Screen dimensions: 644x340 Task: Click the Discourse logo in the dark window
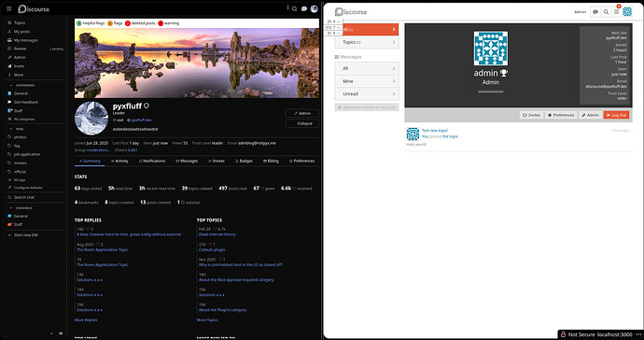click(34, 8)
